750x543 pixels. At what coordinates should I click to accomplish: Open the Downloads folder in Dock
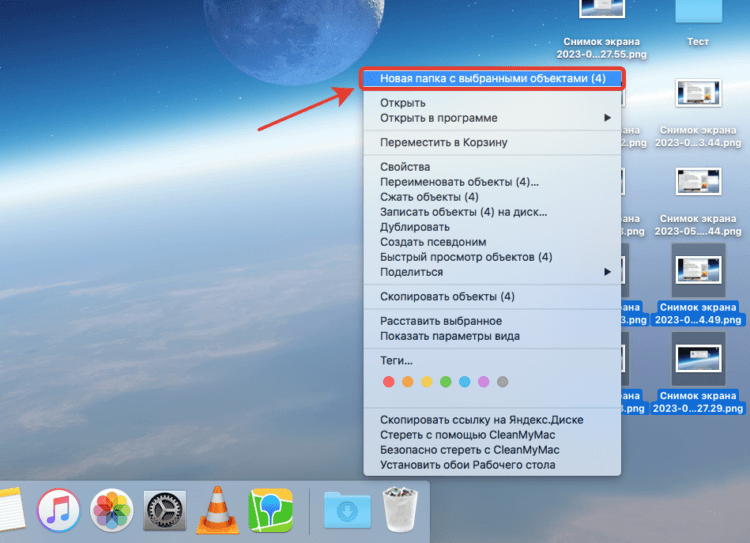tap(347, 510)
